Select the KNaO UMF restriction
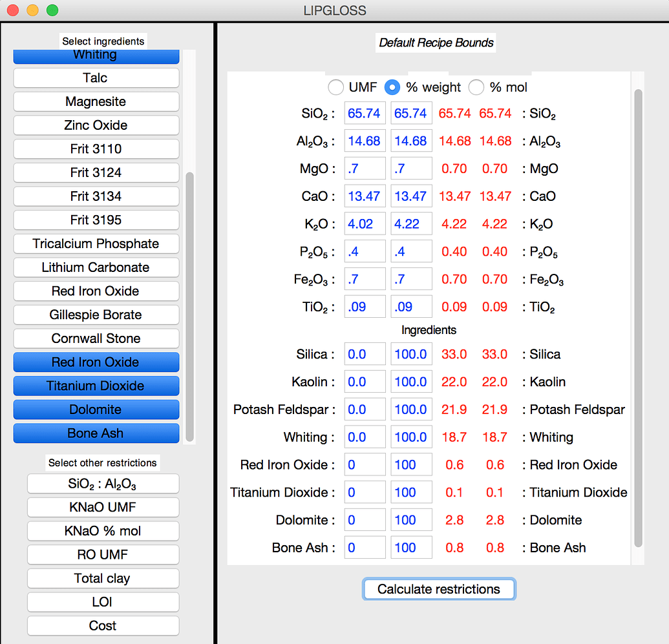669x644 pixels. click(102, 507)
